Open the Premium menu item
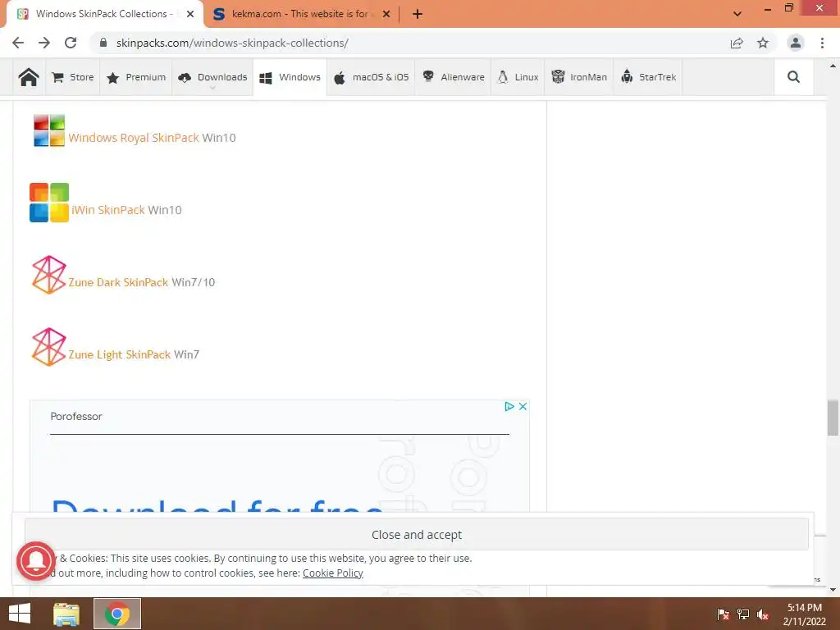The width and height of the screenshot is (840, 630). pos(136,77)
